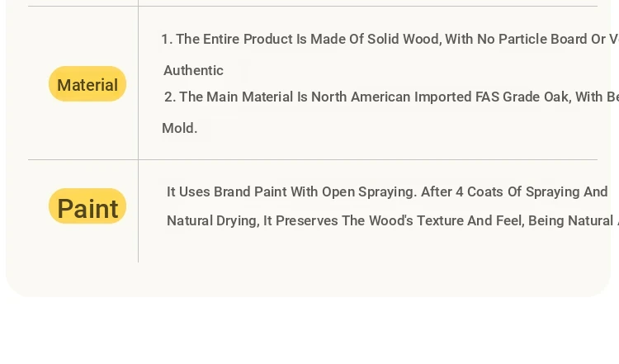Click the words "Entire Product" in point 1
Image resolution: width=619 pixels, height=364 pixels.
tap(248, 39)
